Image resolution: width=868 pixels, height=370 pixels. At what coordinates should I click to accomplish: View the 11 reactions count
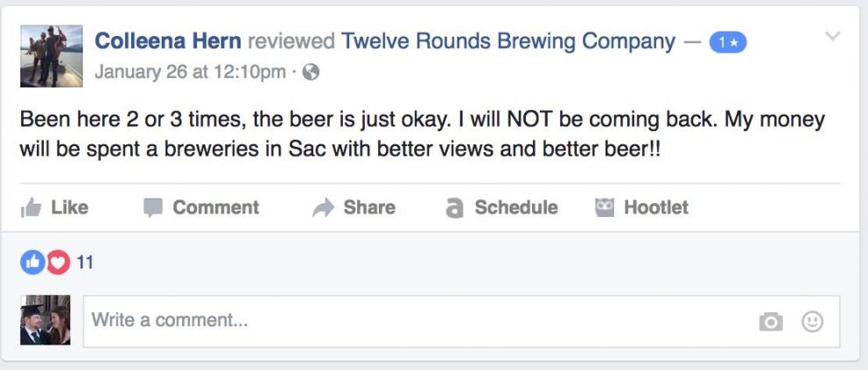85,262
